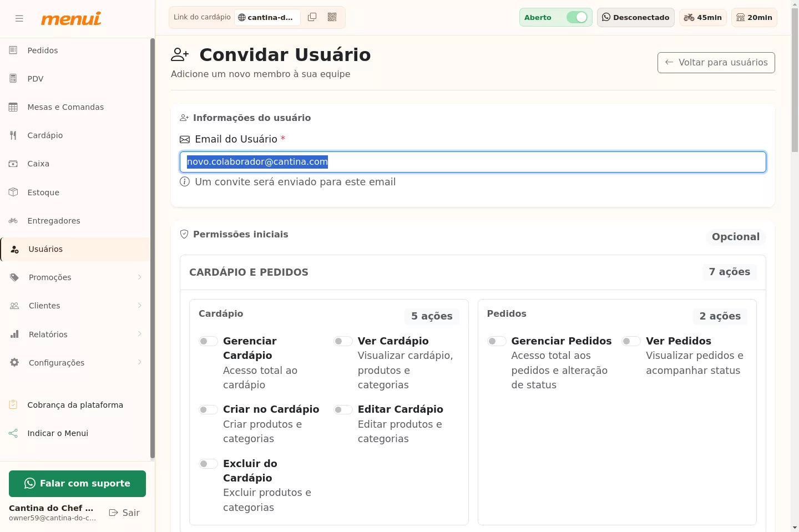Turn on Criar no Cardápio permission
Image resolution: width=799 pixels, height=532 pixels.
tap(209, 409)
